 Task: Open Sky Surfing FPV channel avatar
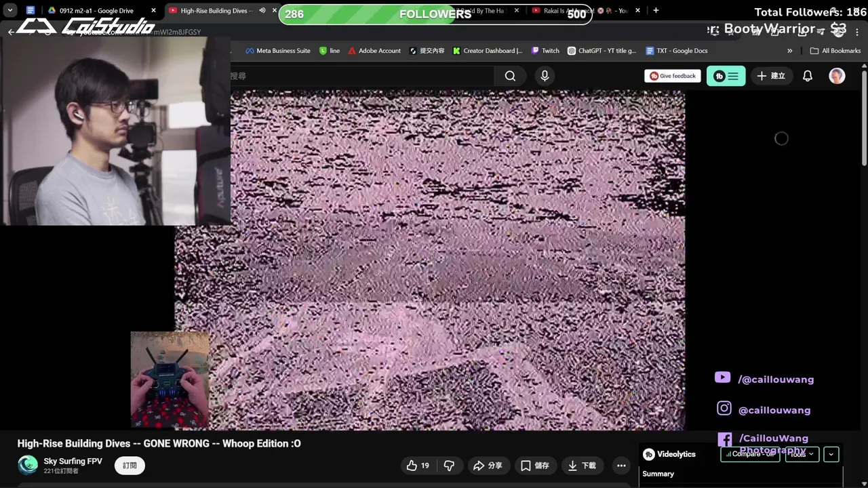coord(28,465)
